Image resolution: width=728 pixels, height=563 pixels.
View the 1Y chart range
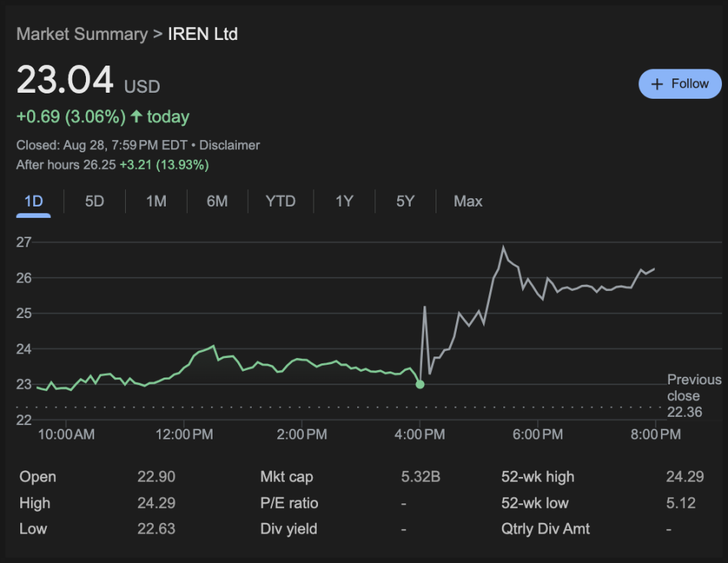tap(344, 201)
